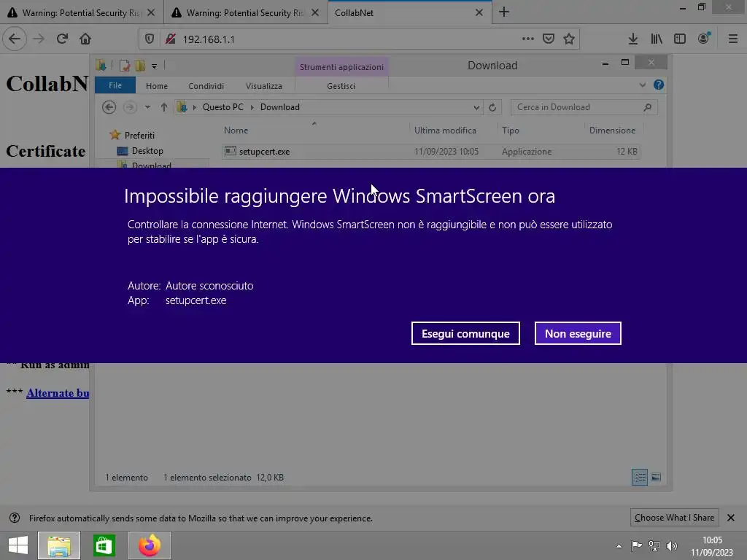Go to Firefox home page

(85, 39)
